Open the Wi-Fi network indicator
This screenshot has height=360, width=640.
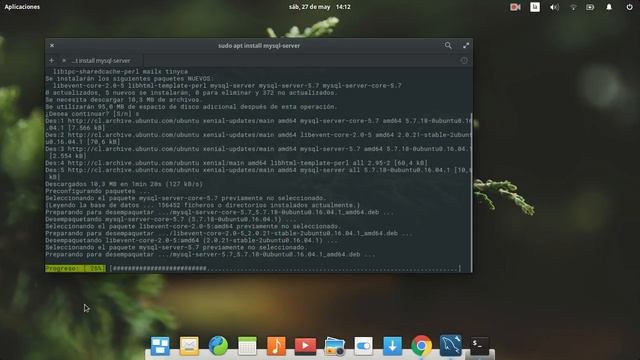click(573, 7)
